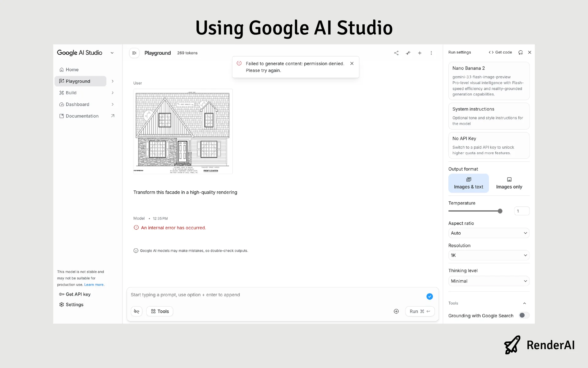
Task: Click the Run button to generate
Action: pyautogui.click(x=419, y=311)
